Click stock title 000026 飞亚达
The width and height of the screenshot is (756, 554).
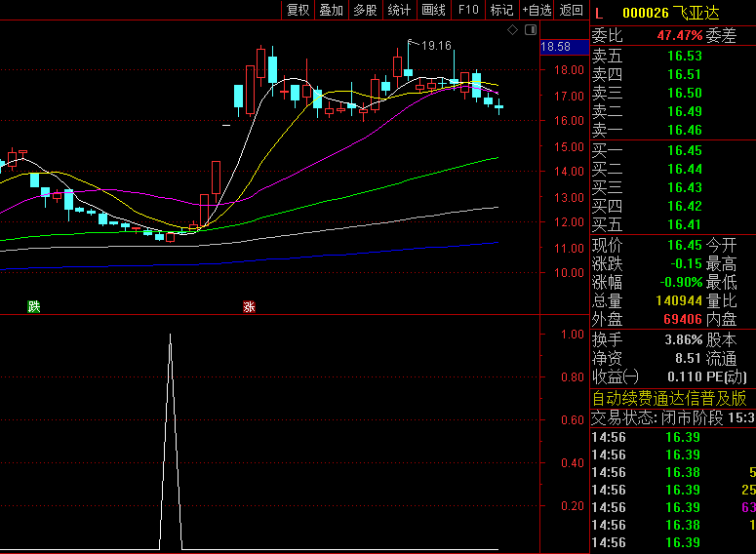671,13
